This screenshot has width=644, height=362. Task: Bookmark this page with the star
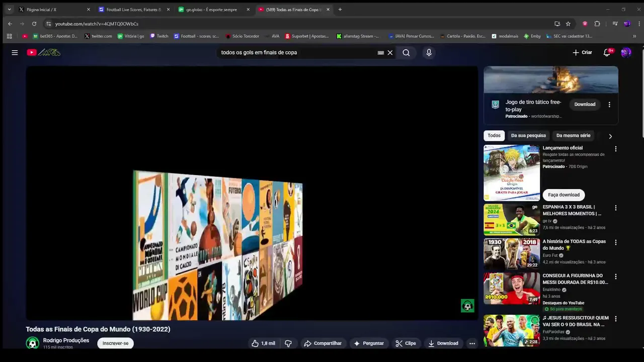tap(568, 24)
